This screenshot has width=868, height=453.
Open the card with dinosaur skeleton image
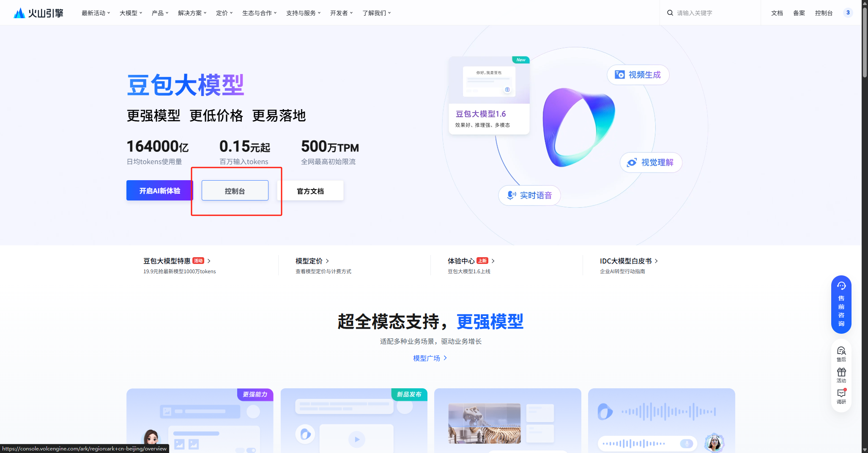coord(508,420)
